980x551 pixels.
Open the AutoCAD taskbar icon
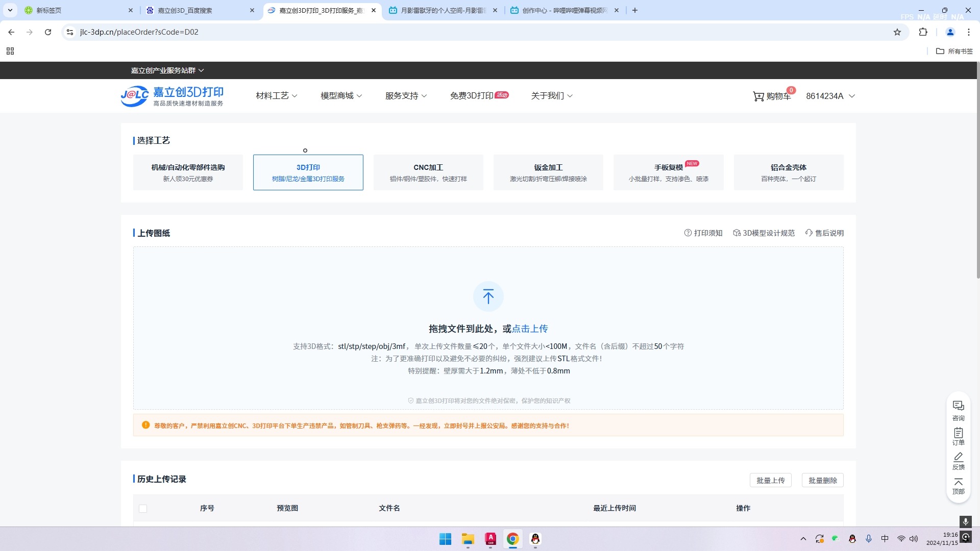(x=491, y=539)
